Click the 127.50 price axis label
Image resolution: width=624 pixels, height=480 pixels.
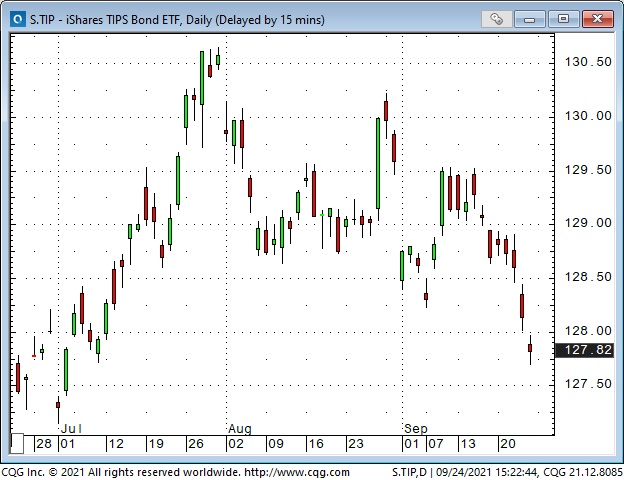tap(588, 384)
